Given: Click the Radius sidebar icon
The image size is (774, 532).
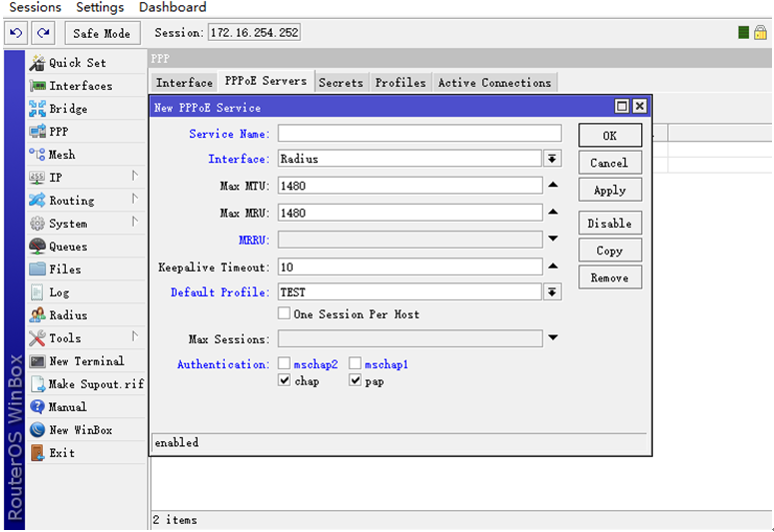Looking at the screenshot, I should tap(37, 315).
